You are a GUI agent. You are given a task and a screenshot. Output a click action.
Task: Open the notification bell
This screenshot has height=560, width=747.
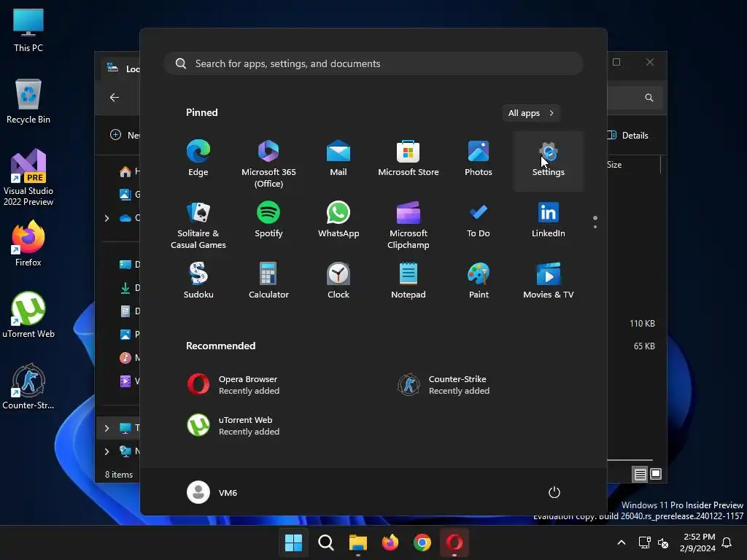point(727,542)
